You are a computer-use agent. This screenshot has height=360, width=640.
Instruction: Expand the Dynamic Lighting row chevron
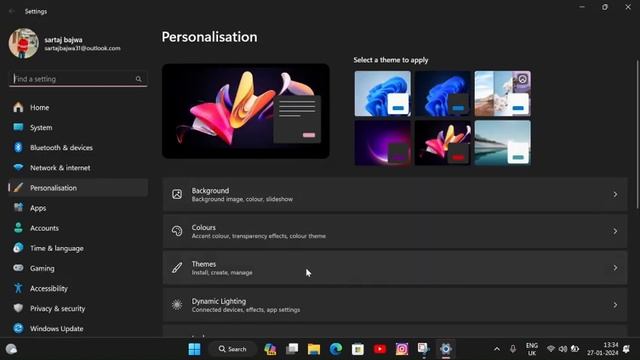[x=615, y=305]
